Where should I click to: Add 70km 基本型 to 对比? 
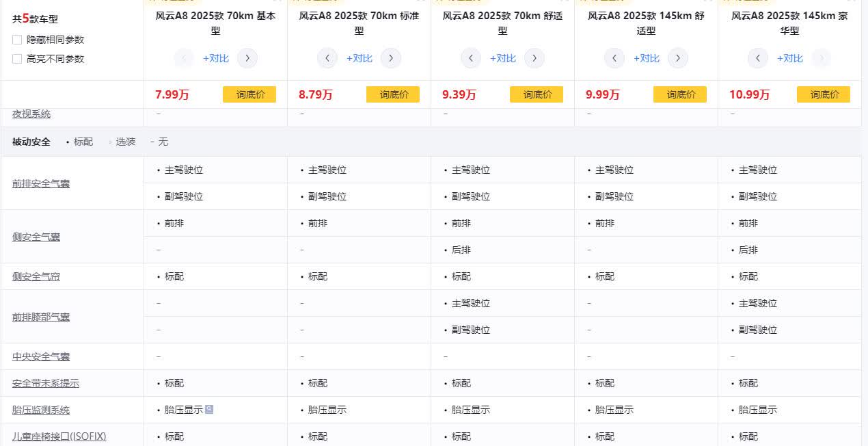coord(215,58)
